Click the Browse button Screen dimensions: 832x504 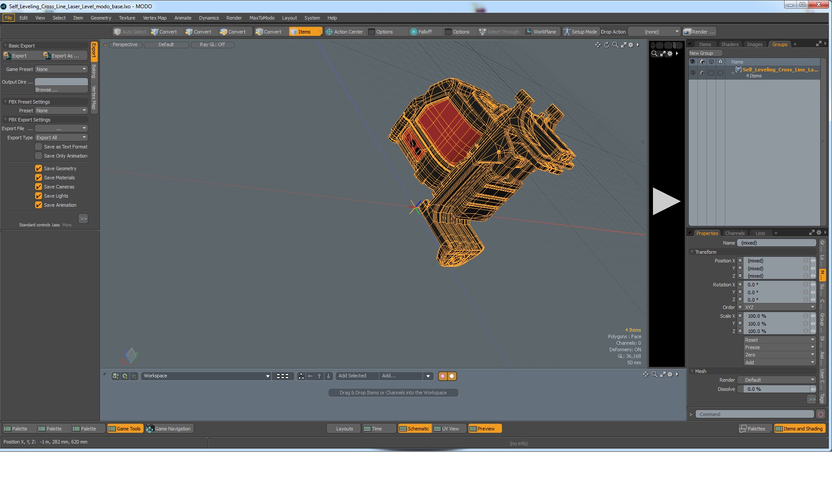point(61,90)
